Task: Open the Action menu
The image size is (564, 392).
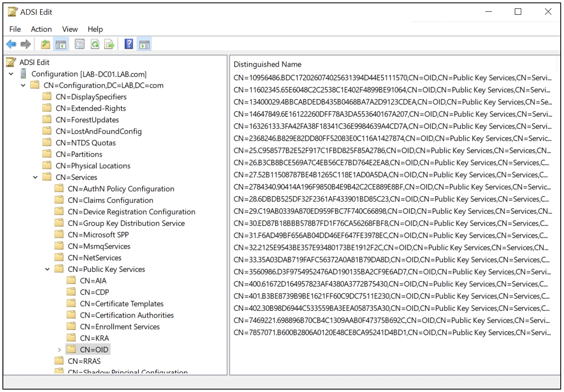Action: point(41,29)
